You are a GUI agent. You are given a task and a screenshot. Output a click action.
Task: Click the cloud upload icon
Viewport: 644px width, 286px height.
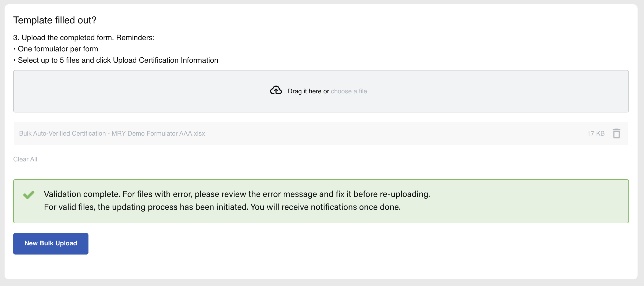pyautogui.click(x=276, y=90)
